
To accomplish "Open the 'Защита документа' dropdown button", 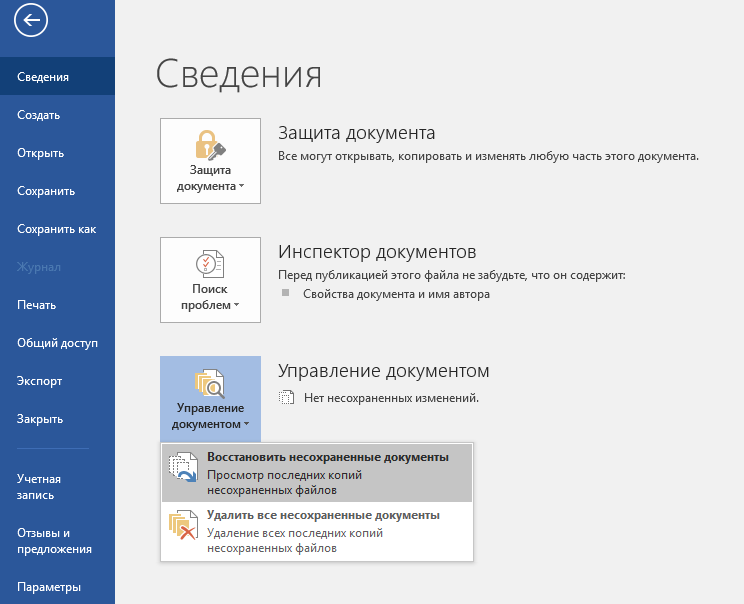I will click(x=210, y=162).
